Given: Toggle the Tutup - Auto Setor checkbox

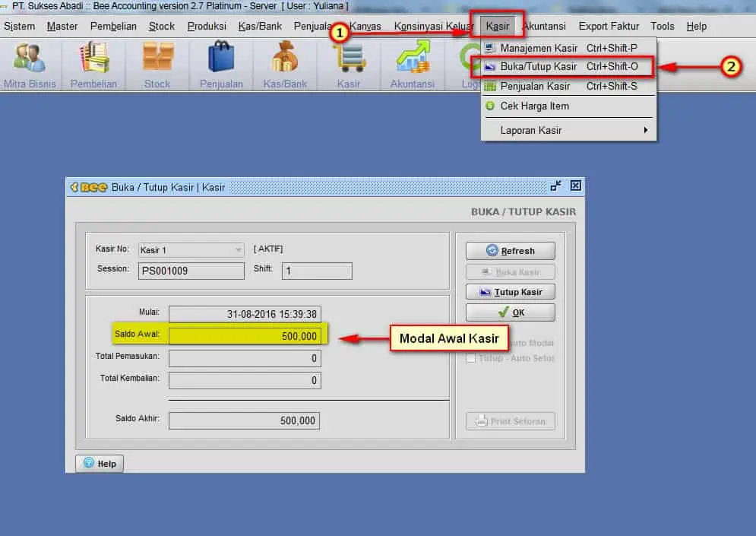Looking at the screenshot, I should (471, 358).
